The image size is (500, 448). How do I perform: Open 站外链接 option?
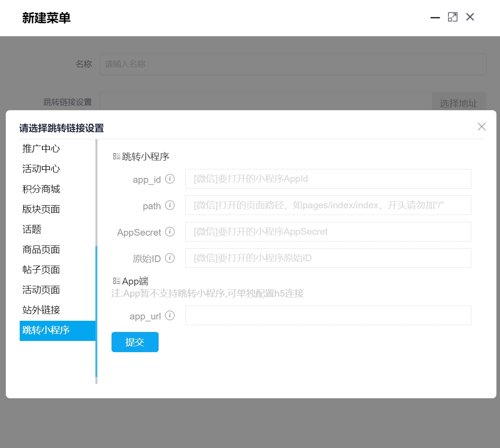[57, 310]
